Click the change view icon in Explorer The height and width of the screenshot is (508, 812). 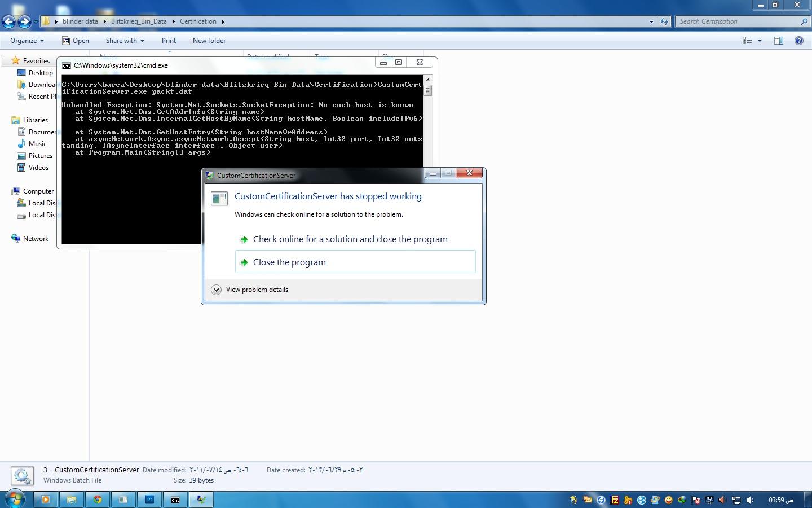(x=748, y=41)
